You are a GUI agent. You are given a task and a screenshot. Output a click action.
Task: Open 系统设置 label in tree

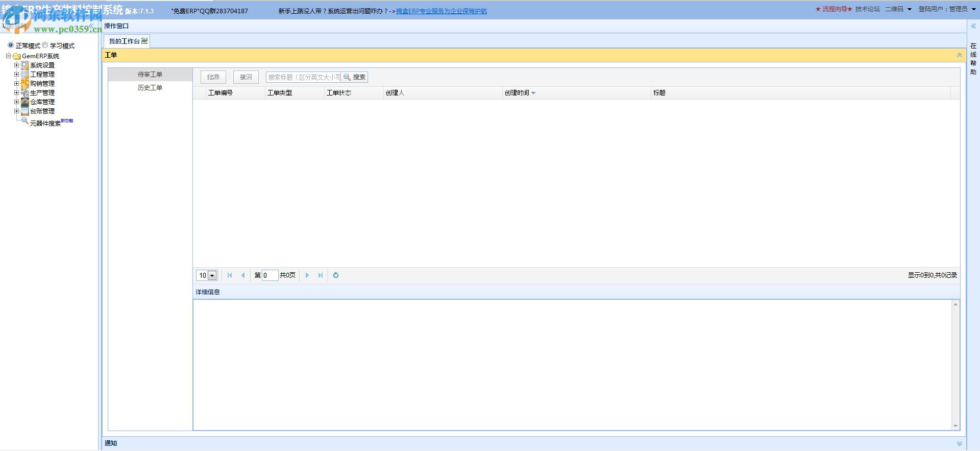[42, 65]
